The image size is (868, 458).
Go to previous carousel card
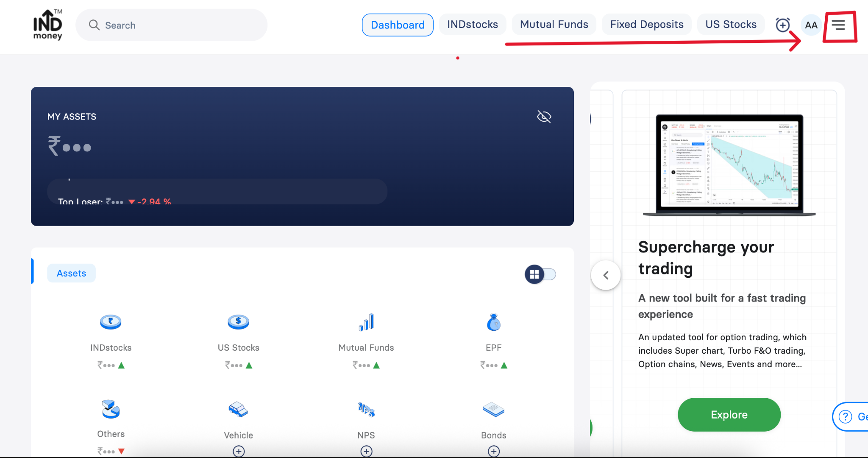pyautogui.click(x=606, y=275)
